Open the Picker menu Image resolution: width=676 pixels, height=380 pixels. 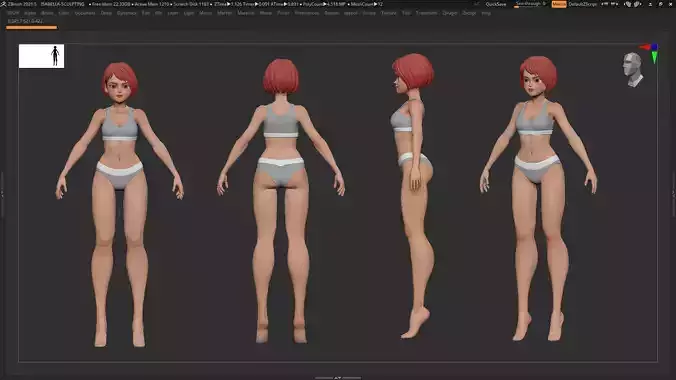pos(283,13)
